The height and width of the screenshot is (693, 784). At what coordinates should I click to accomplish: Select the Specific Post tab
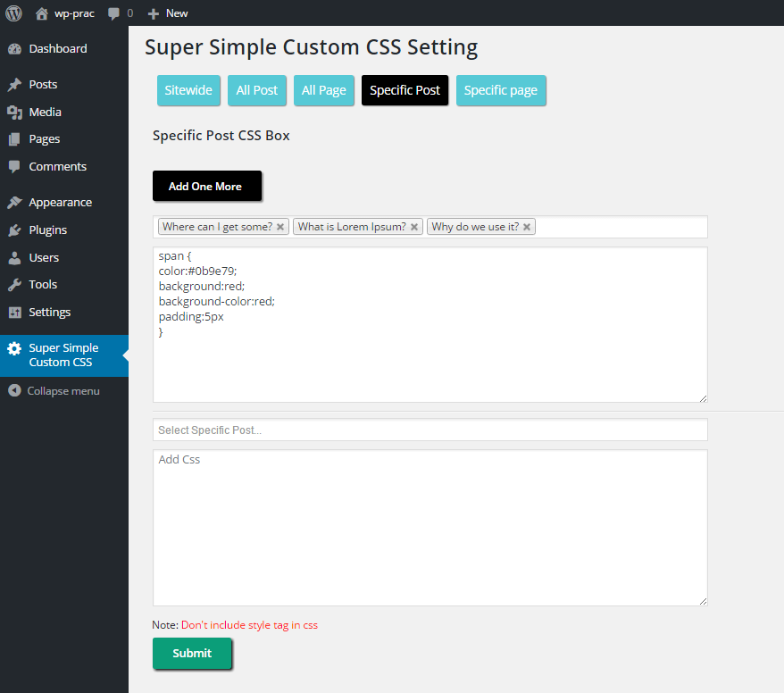pos(405,90)
